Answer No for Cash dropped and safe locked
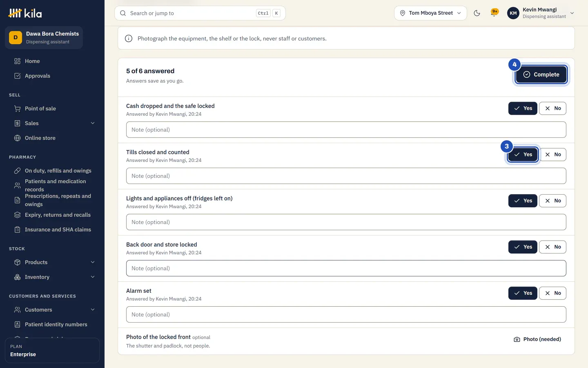The image size is (588, 368). point(552,108)
